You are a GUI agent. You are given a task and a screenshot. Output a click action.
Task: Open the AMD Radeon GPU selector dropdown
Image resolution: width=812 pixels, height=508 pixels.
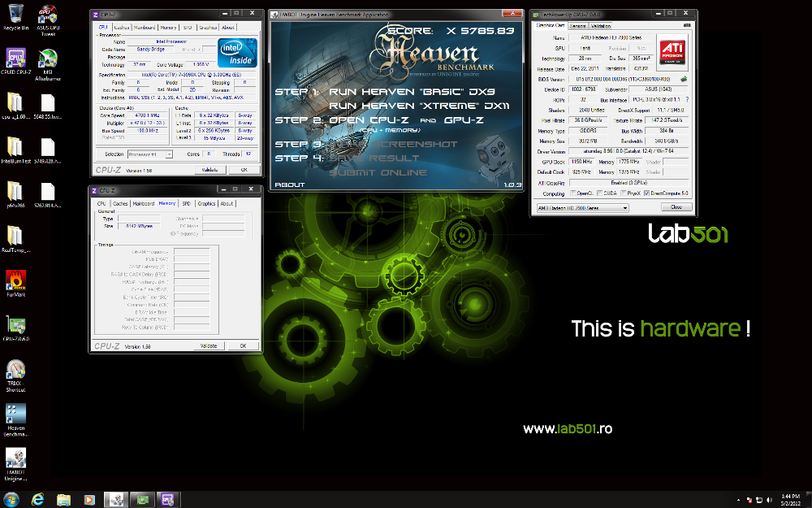582,208
